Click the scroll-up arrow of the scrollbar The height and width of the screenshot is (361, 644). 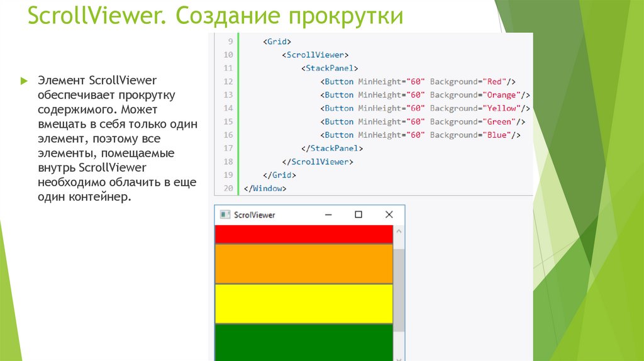coord(399,231)
